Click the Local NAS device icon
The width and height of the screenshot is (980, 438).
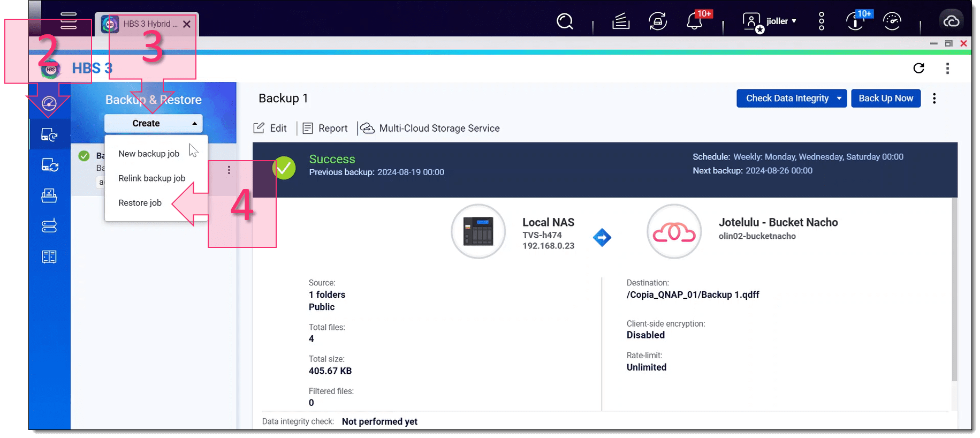[x=478, y=231]
